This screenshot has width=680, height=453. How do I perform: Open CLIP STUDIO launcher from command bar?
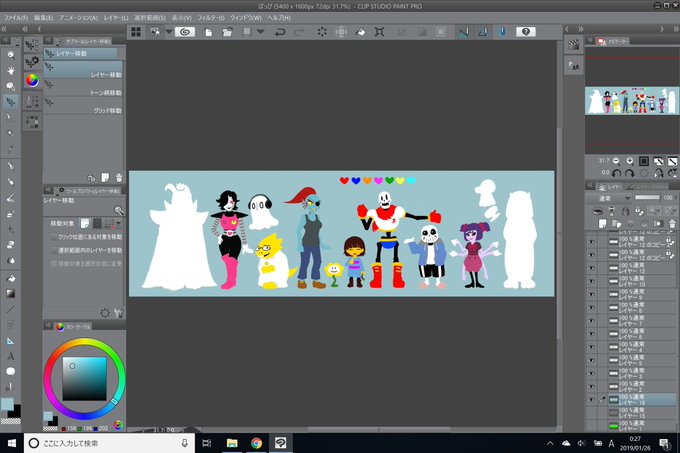185,32
